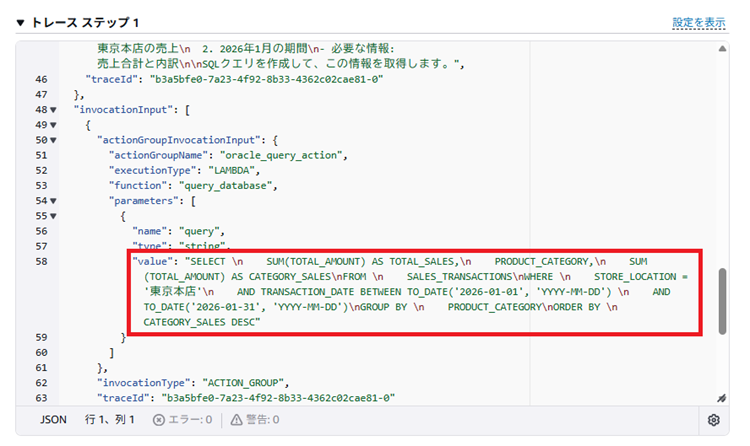Collapse the トレース ステップ 1 section
Viewport: 750px width, 446px height.
(x=21, y=22)
